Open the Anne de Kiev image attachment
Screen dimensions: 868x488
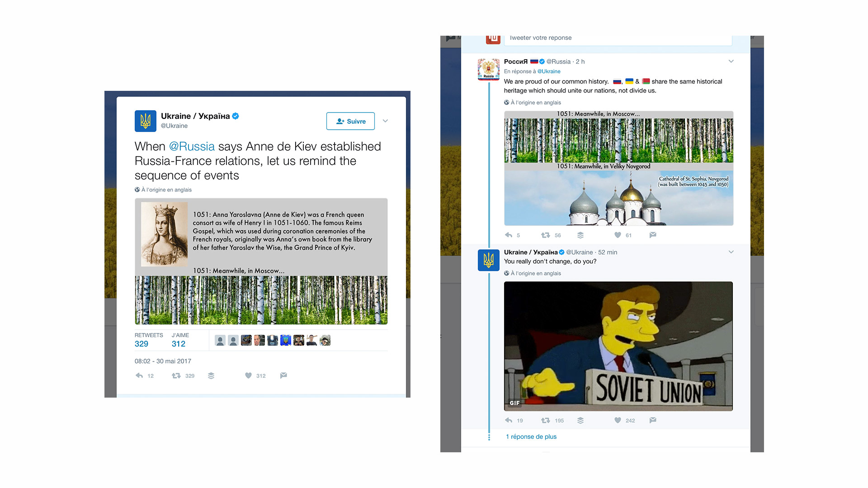tap(261, 261)
